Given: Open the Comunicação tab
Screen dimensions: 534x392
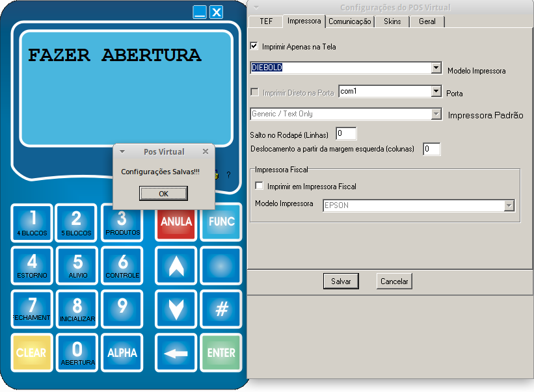Looking at the screenshot, I should (350, 21).
